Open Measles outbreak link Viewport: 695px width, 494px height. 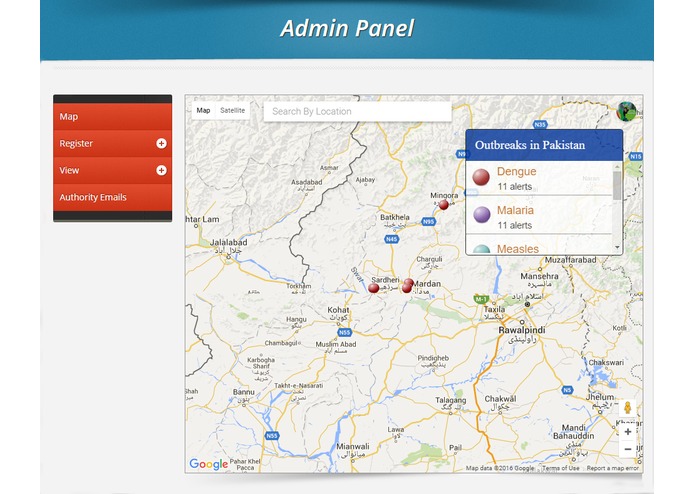518,249
